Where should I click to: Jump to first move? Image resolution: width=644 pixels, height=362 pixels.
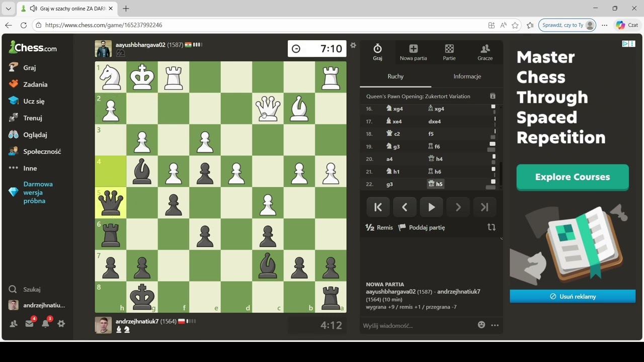[378, 207]
